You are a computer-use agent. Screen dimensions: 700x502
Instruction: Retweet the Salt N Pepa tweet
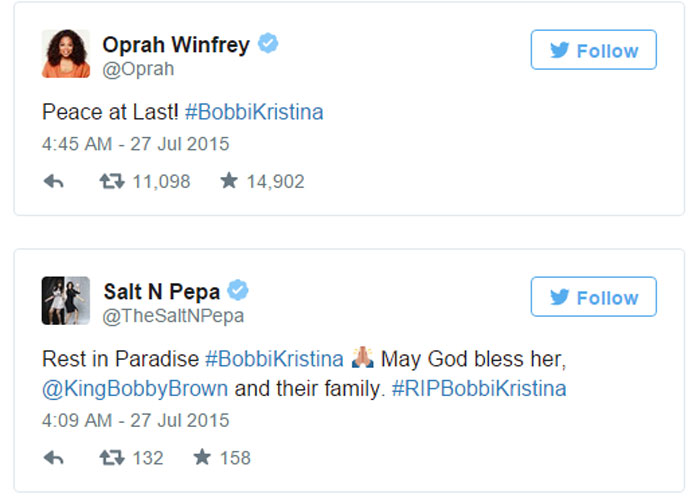coord(111,458)
